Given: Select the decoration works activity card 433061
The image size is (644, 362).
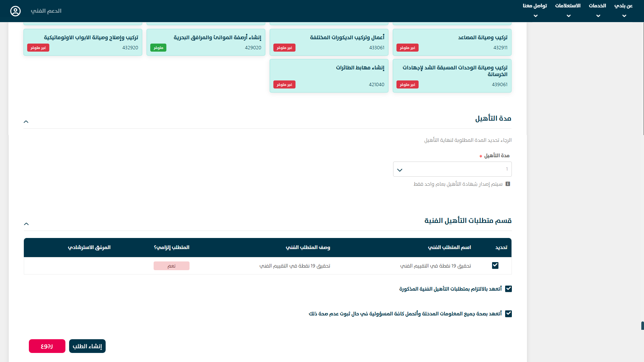Looking at the screenshot, I should coord(329,42).
